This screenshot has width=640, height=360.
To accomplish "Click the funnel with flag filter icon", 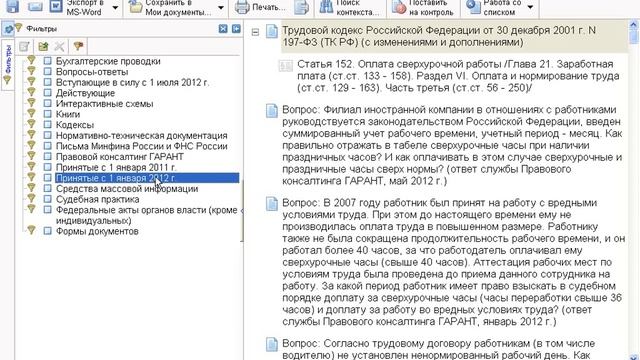I will (78, 47).
